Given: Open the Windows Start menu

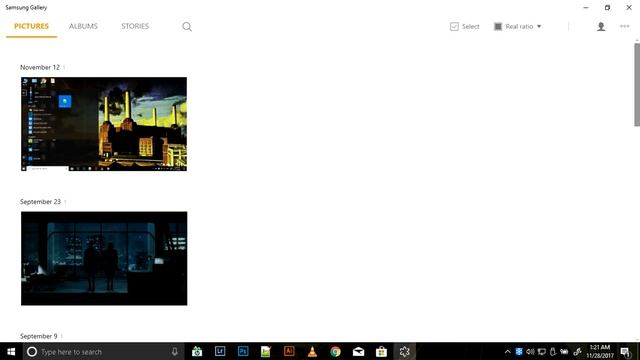Looking at the screenshot, I should click(11, 351).
